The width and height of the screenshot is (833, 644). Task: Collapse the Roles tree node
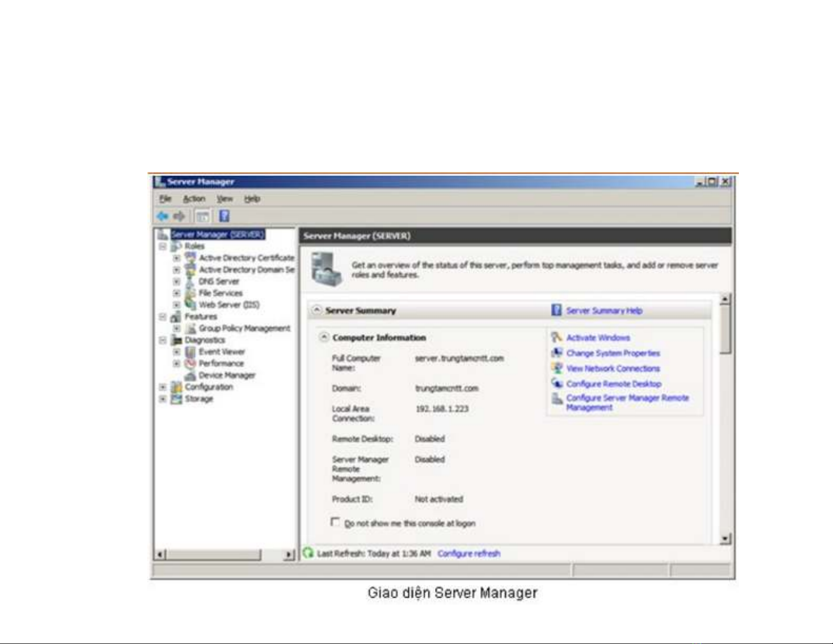tap(163, 246)
